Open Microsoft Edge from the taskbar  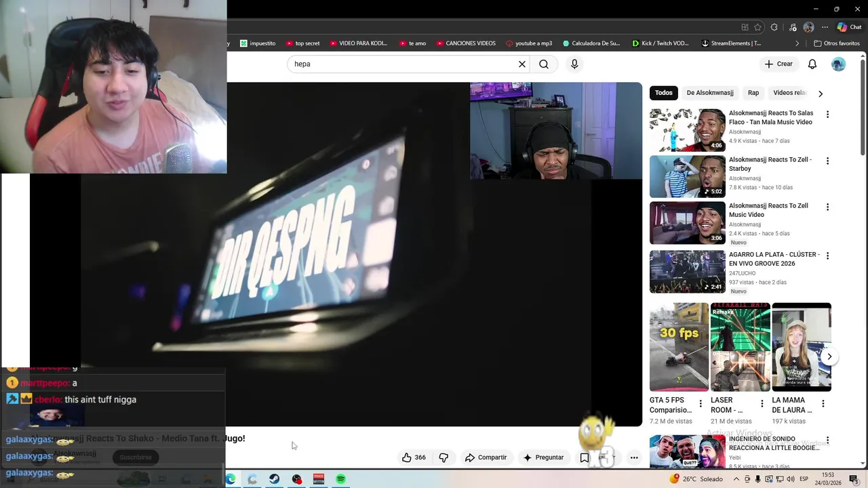pos(230,479)
